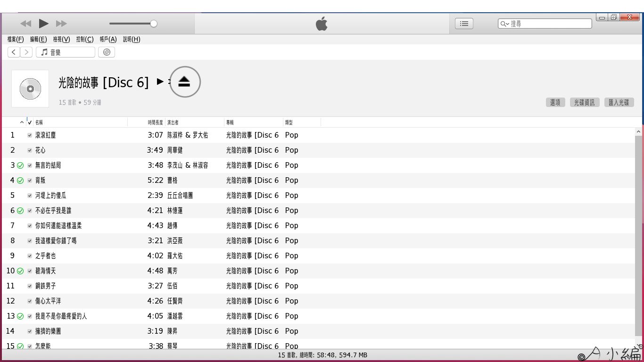Click the rewind previous track button
644x362 pixels.
pos(26,24)
